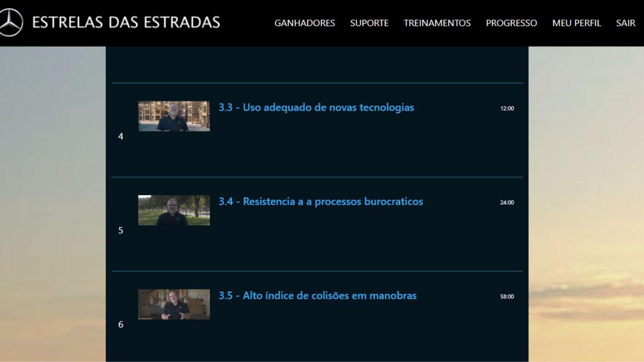
Task: Open the Ganhadores menu item
Action: click(x=304, y=23)
